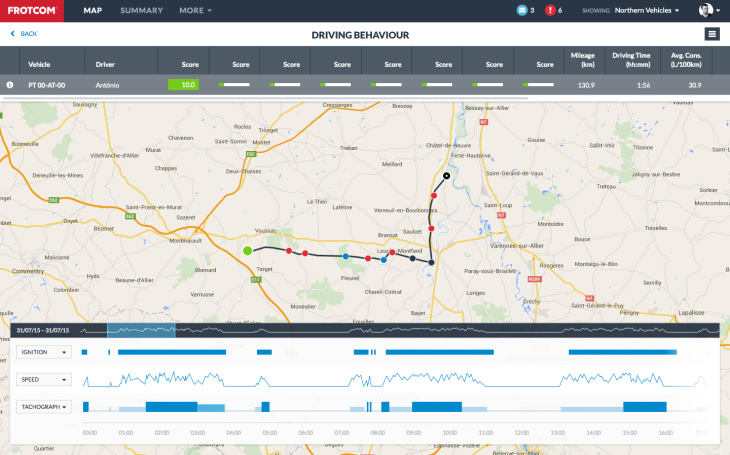This screenshot has width=730, height=455.
Task: Open the messages envelope icon
Action: pyautogui.click(x=521, y=10)
